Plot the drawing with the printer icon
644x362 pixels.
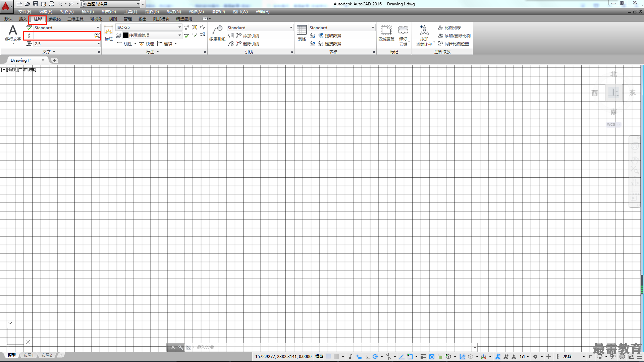click(x=52, y=4)
